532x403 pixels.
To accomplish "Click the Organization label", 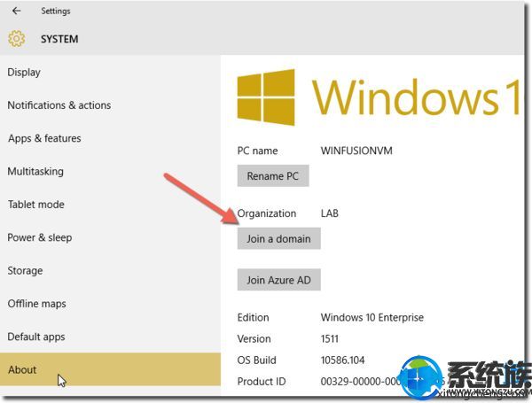I will click(x=267, y=213).
